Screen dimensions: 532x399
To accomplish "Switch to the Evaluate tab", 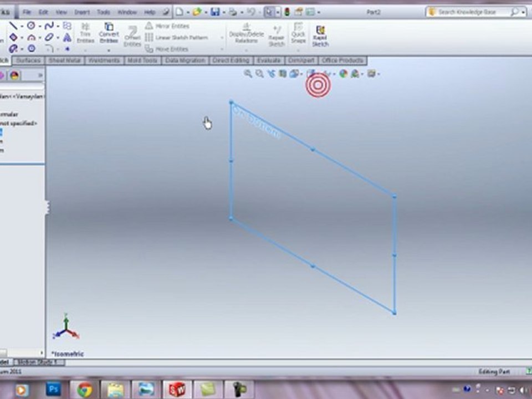I will [x=269, y=61].
